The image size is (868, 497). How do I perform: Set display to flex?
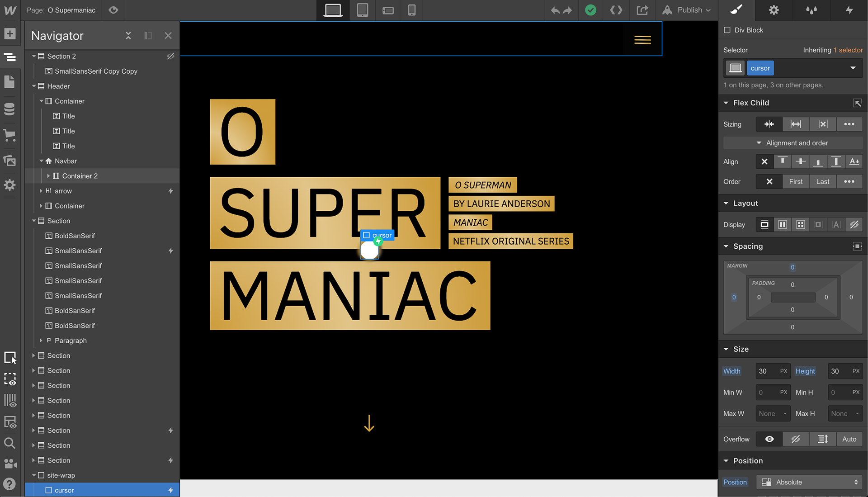[x=783, y=225]
